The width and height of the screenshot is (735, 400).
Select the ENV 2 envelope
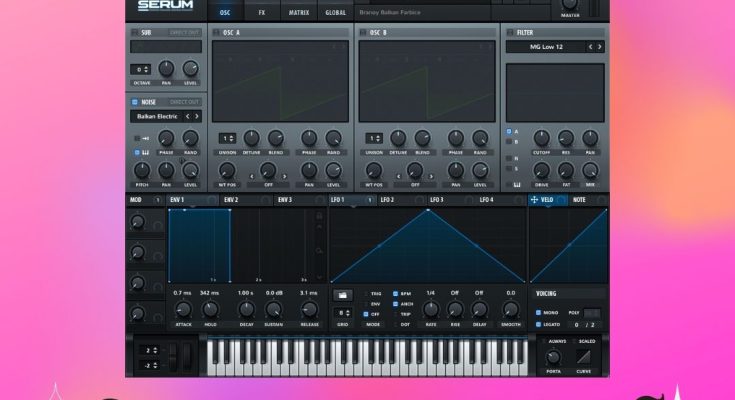point(231,200)
